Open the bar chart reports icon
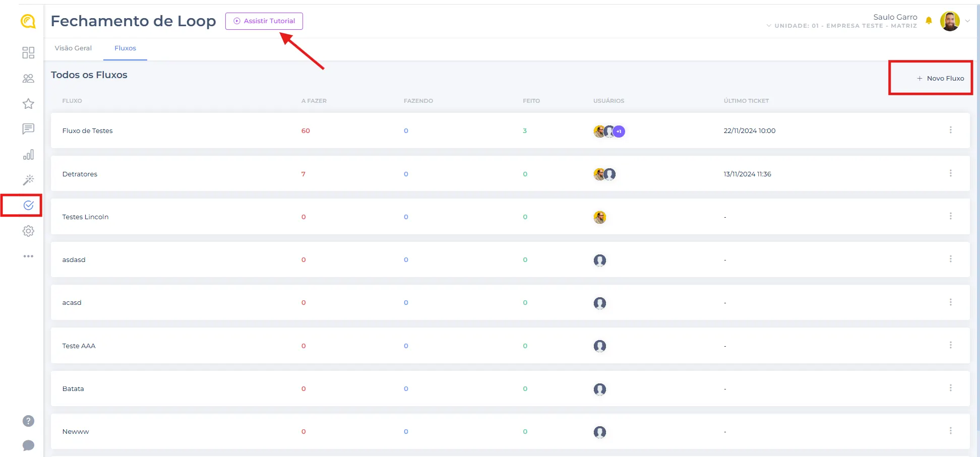This screenshot has height=457, width=980. point(28,155)
